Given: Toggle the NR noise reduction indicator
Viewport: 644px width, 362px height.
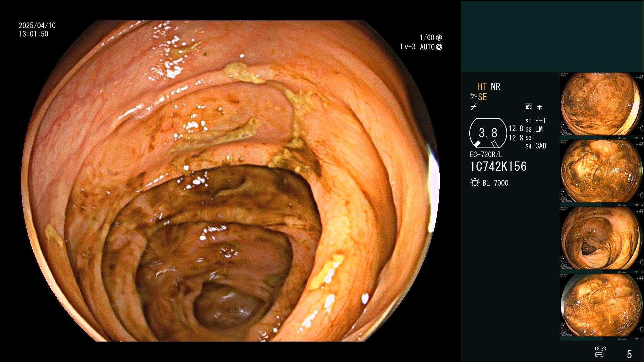Looking at the screenshot, I should 495,86.
